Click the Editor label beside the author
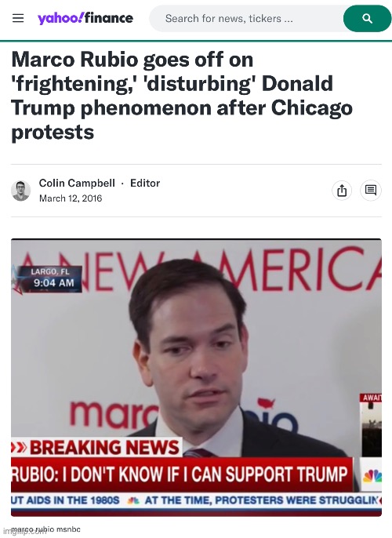Viewport: 392px width, 538px height. coord(145,183)
